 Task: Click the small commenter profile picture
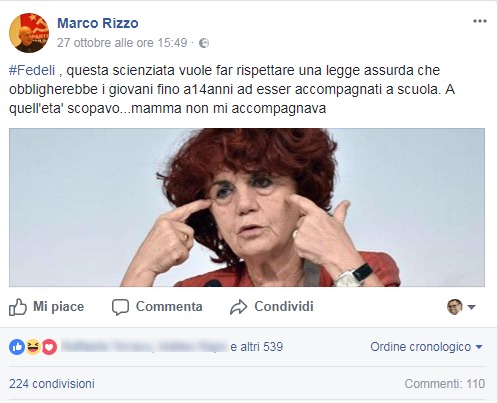pos(455,307)
